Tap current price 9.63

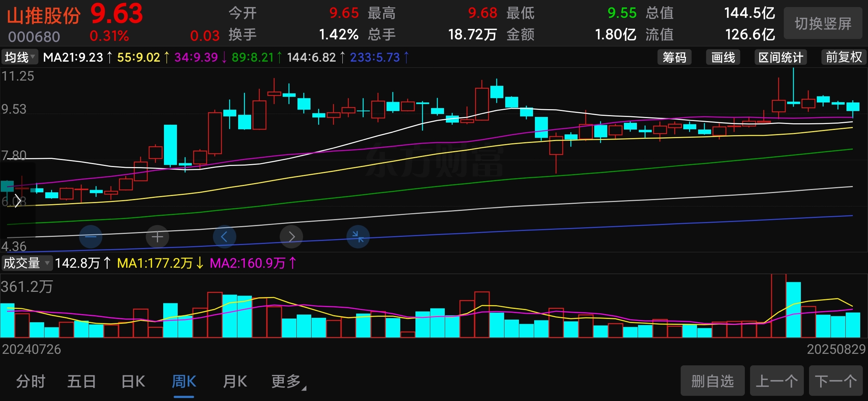pyautogui.click(x=117, y=14)
